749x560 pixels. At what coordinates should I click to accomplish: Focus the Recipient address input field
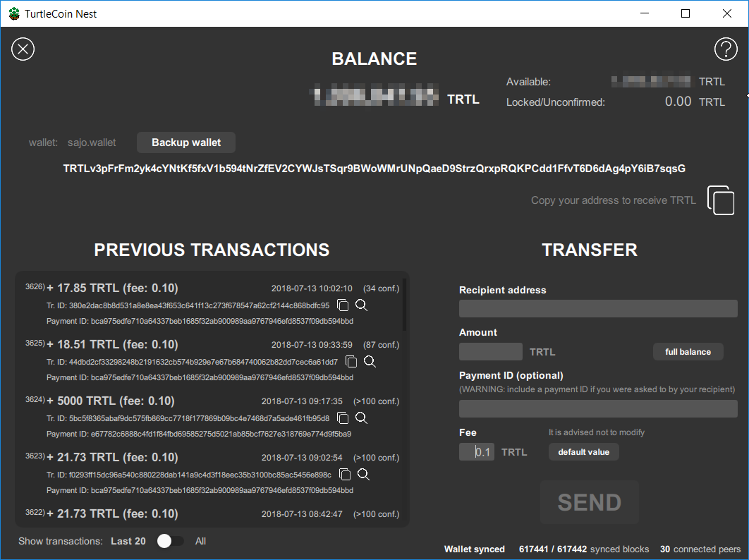(598, 308)
